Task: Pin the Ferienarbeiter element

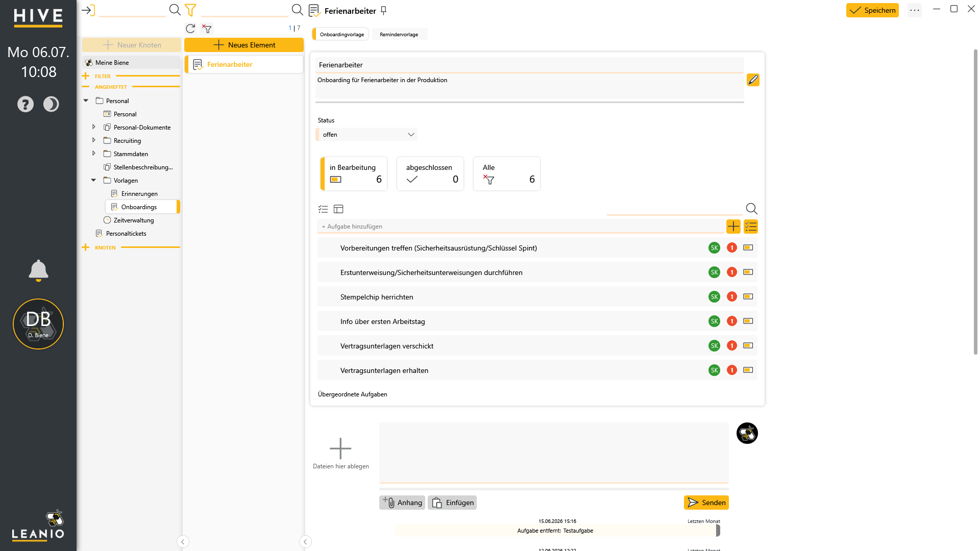Action: (384, 11)
